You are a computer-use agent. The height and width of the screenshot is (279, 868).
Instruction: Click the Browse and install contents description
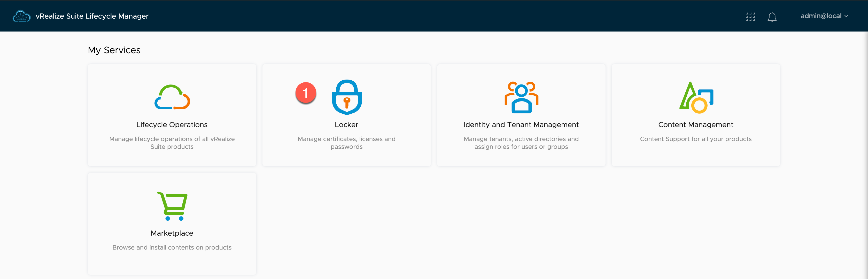172,247
